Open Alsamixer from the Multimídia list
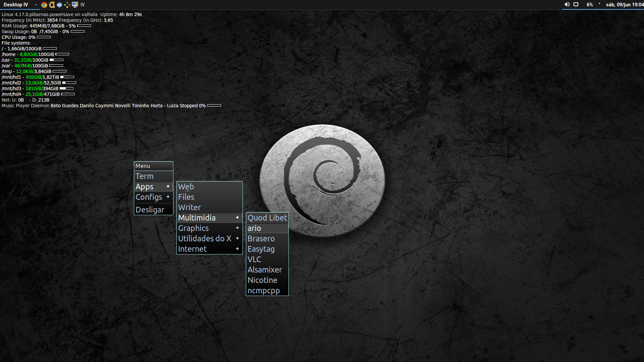This screenshot has height=362, width=644. (x=267, y=269)
